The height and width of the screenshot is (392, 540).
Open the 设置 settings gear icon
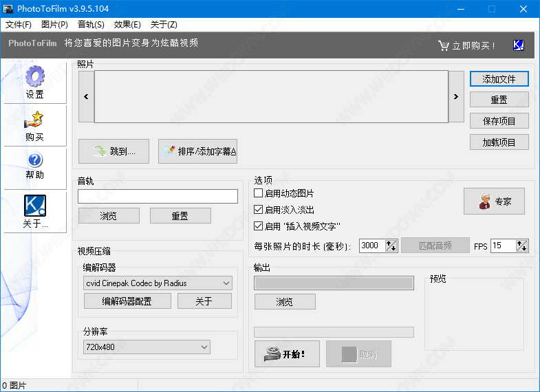point(35,76)
